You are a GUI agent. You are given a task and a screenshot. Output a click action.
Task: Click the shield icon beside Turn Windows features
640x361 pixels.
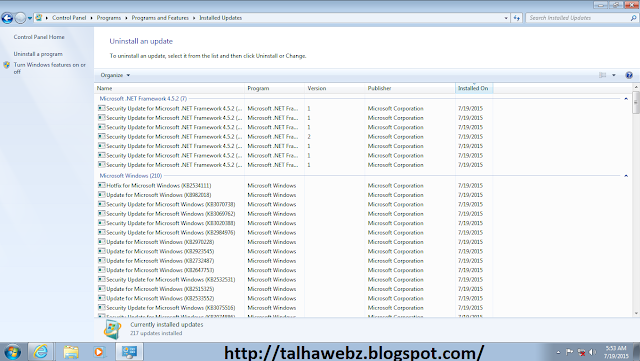click(7, 65)
